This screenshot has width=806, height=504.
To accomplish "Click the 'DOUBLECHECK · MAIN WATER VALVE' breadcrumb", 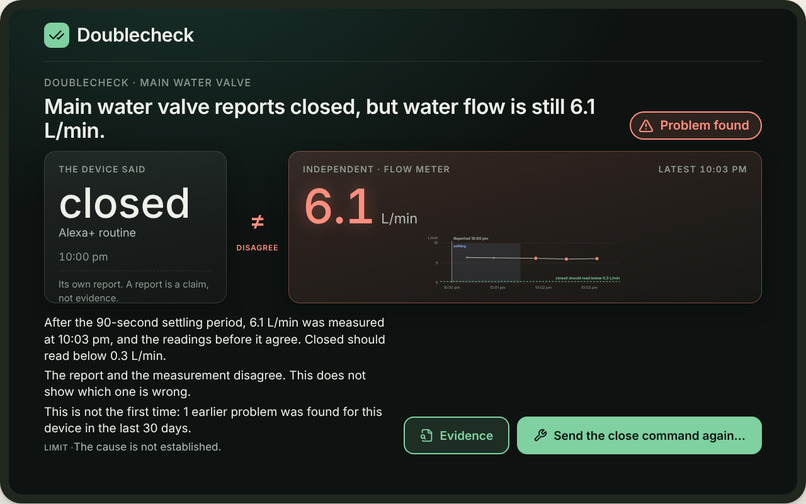I will click(x=148, y=83).
